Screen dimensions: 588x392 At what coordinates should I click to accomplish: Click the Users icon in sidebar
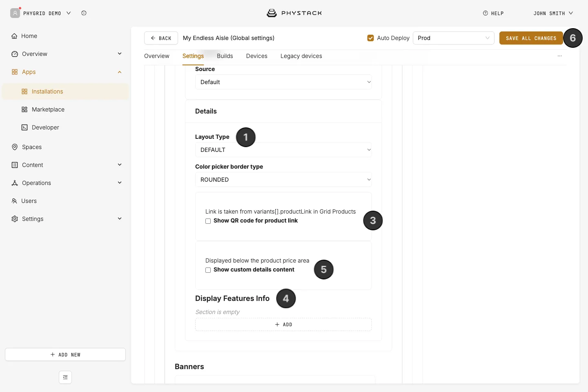tap(14, 201)
